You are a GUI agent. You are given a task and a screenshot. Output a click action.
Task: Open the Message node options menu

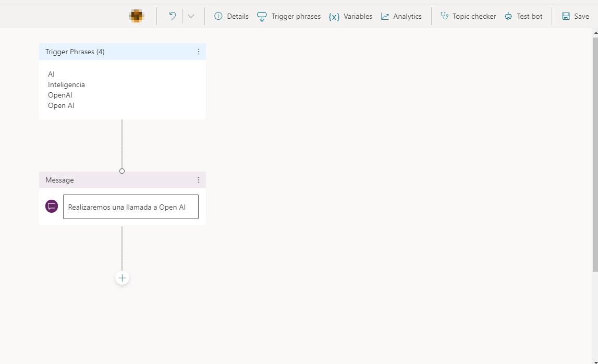[198, 180]
